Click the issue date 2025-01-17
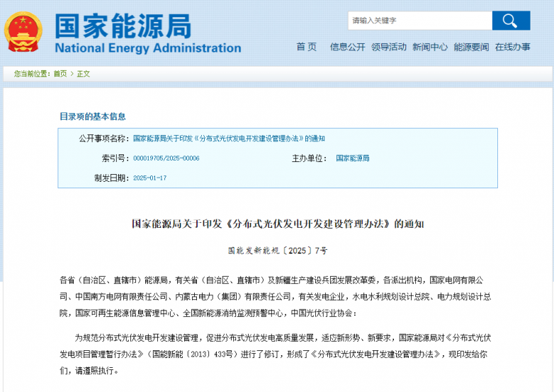The image size is (554, 392). (149, 178)
